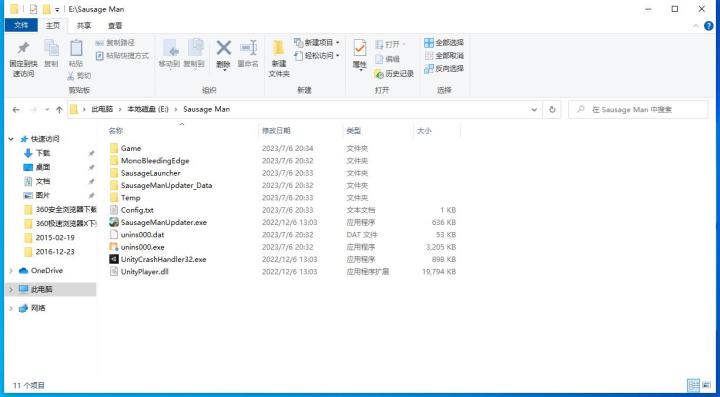Select Paste shortcut in ribbon

click(122, 56)
